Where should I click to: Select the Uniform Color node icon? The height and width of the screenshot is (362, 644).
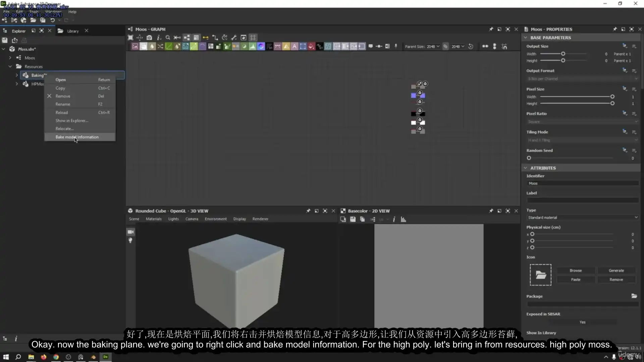coord(144,46)
